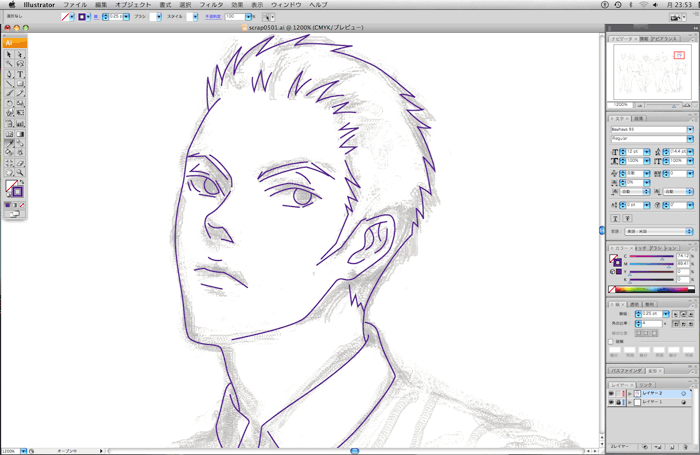Image resolution: width=700 pixels, height=455 pixels.
Task: Click the Magenta slider in color panel
Action: coord(652,264)
